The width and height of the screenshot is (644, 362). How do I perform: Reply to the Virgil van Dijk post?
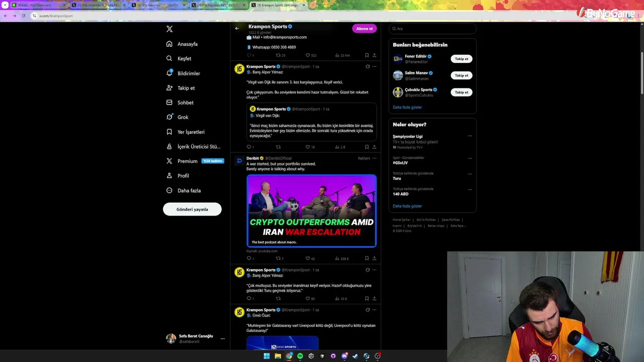click(x=249, y=147)
